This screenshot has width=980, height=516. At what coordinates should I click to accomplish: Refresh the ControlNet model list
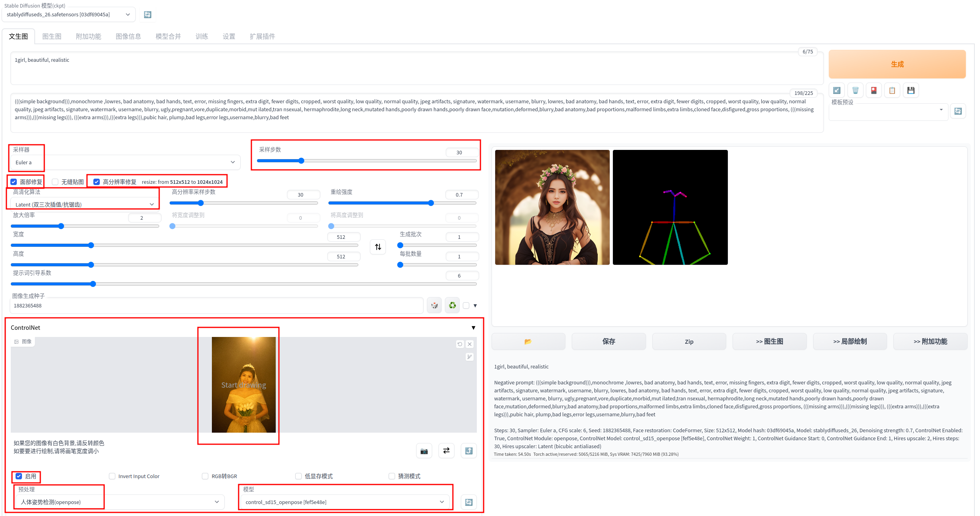(468, 502)
